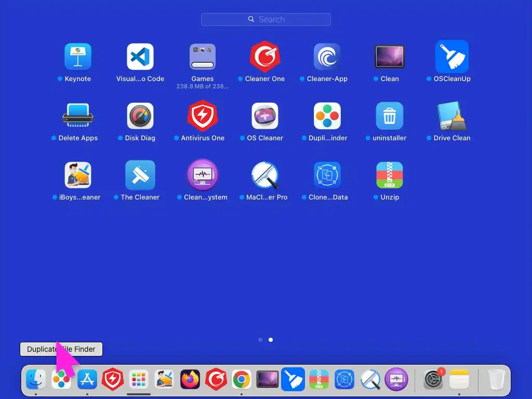The height and width of the screenshot is (399, 532).
Task: Launch Cleaner One from the Launchpad grid
Action: [265, 56]
